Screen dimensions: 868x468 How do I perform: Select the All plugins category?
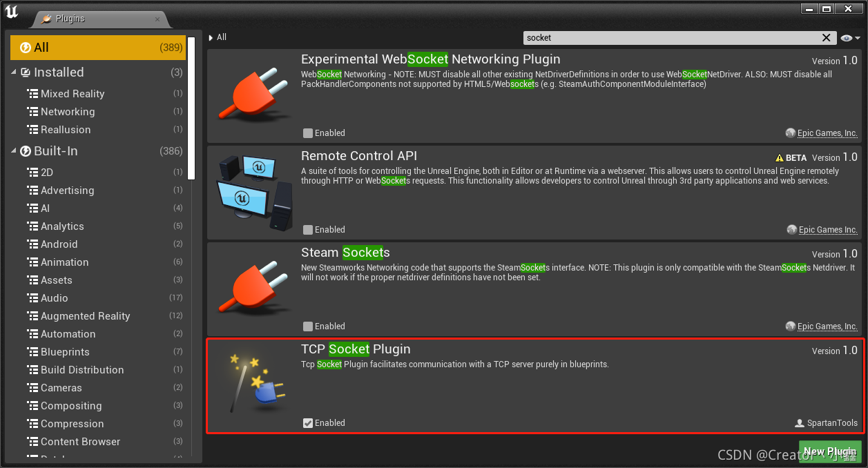[x=98, y=48]
